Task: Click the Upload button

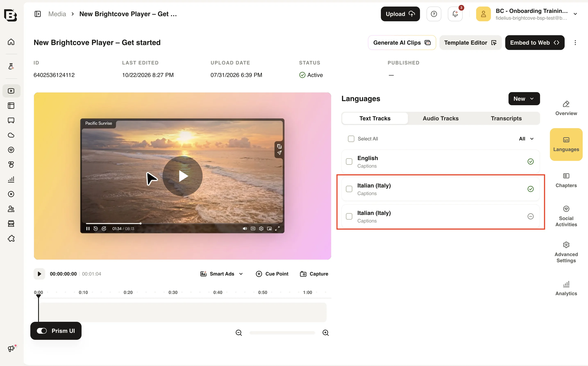Action: point(400,14)
